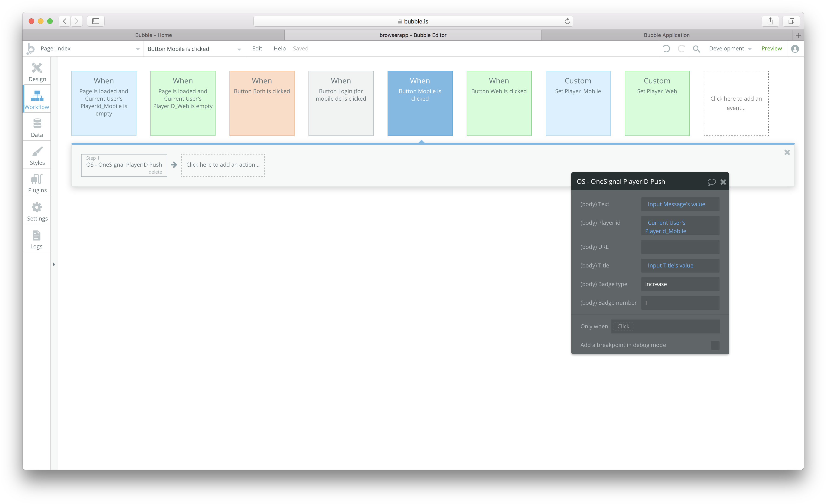826x504 pixels.
Task: Select PlayerID_Web is empty page loaded event
Action: click(x=183, y=103)
